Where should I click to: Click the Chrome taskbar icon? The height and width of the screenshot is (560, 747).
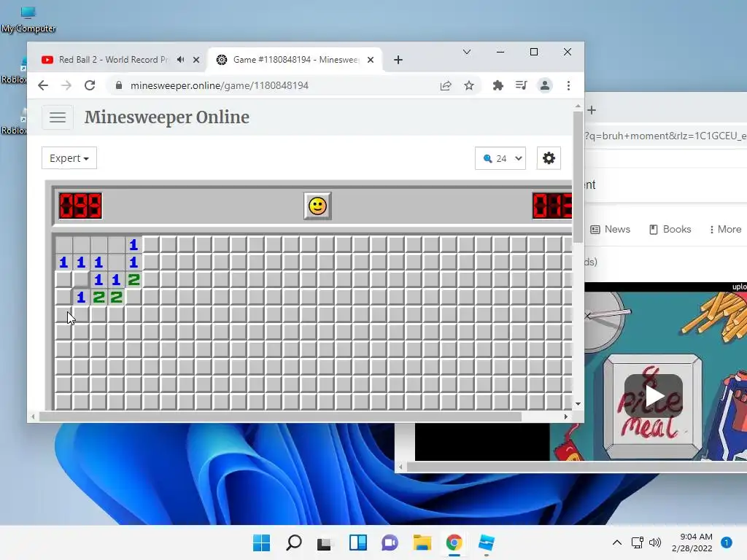coord(454,542)
